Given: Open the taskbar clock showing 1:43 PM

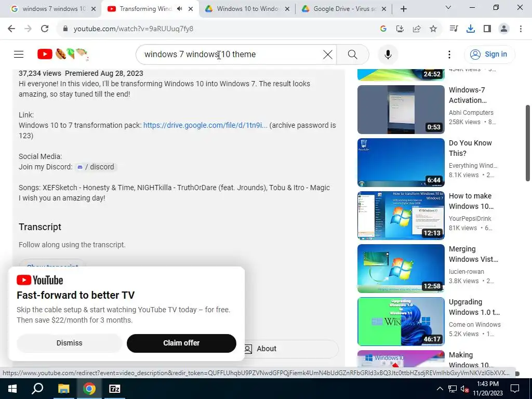Looking at the screenshot, I should (x=487, y=389).
